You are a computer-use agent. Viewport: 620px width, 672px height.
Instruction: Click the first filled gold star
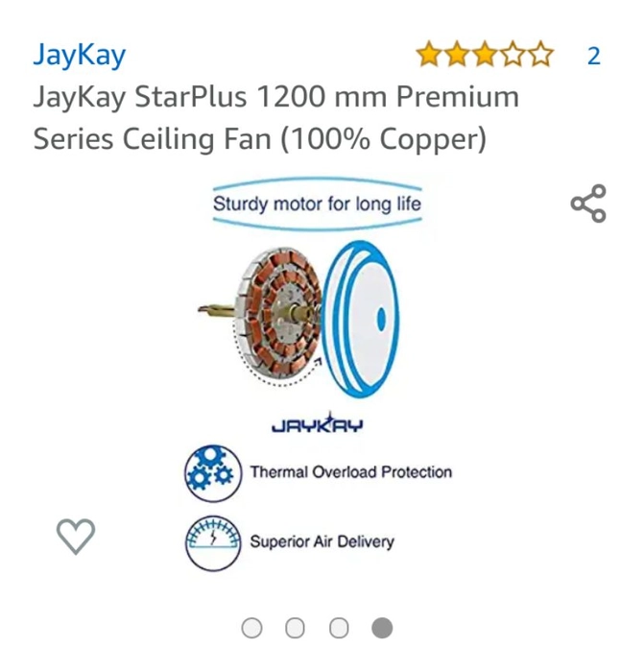[429, 55]
